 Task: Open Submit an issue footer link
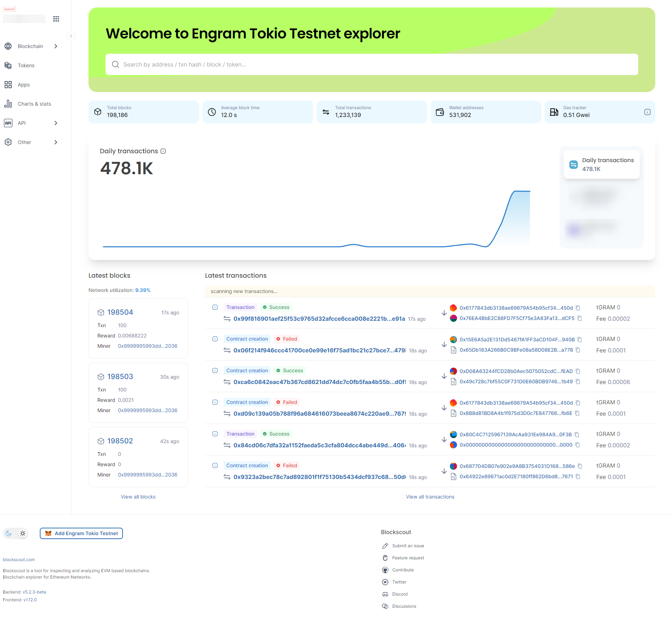tap(408, 546)
